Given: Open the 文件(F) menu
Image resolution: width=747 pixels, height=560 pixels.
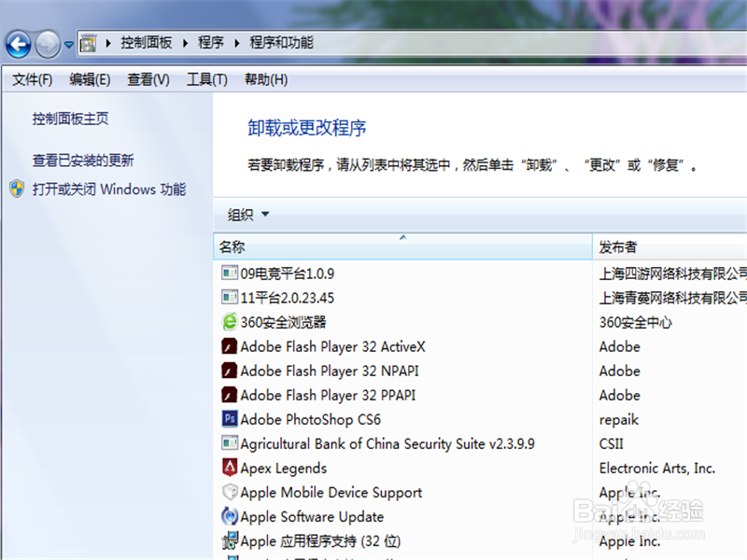Looking at the screenshot, I should (x=33, y=79).
